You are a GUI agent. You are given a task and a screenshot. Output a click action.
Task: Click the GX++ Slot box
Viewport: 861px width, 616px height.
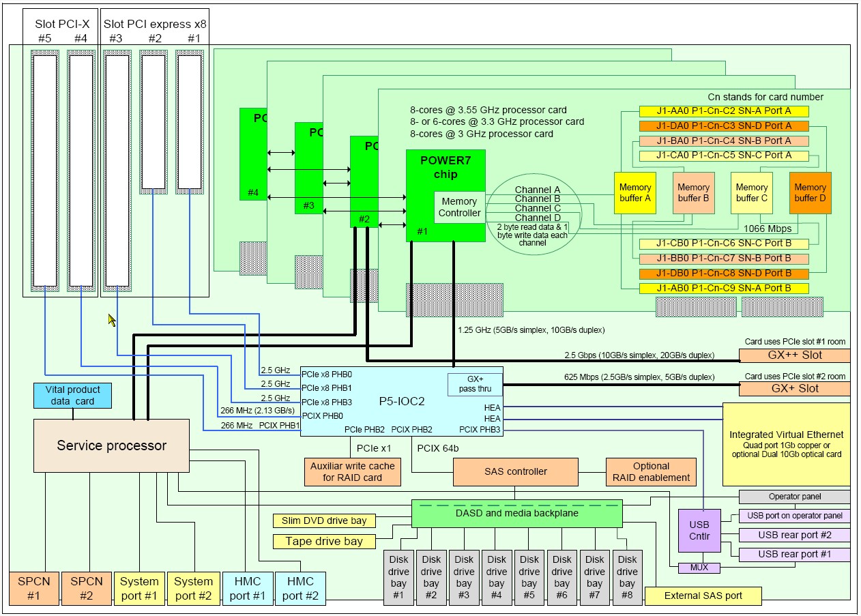(x=794, y=355)
